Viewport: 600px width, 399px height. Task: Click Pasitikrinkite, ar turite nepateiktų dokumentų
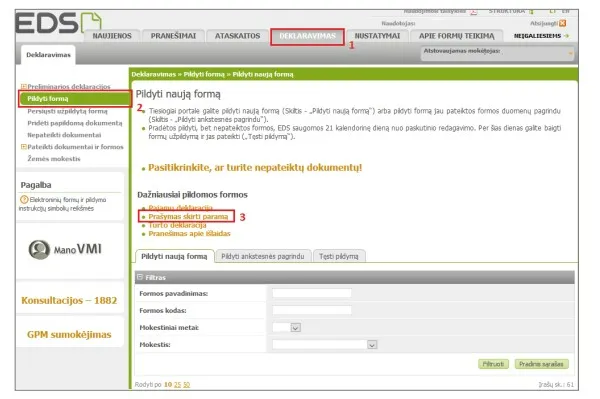pyautogui.click(x=255, y=168)
